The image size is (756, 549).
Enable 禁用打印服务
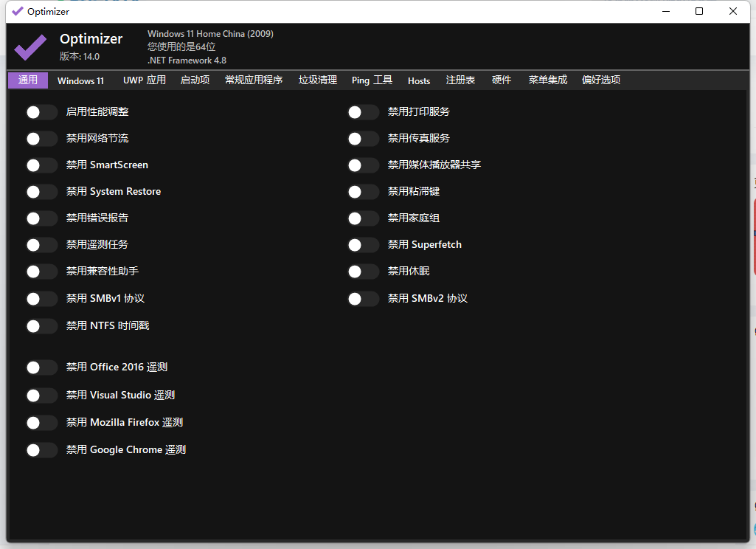point(363,111)
